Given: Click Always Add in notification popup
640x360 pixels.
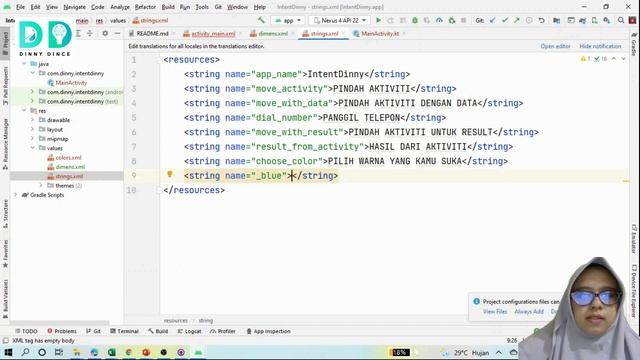Looking at the screenshot, I should [529, 311].
